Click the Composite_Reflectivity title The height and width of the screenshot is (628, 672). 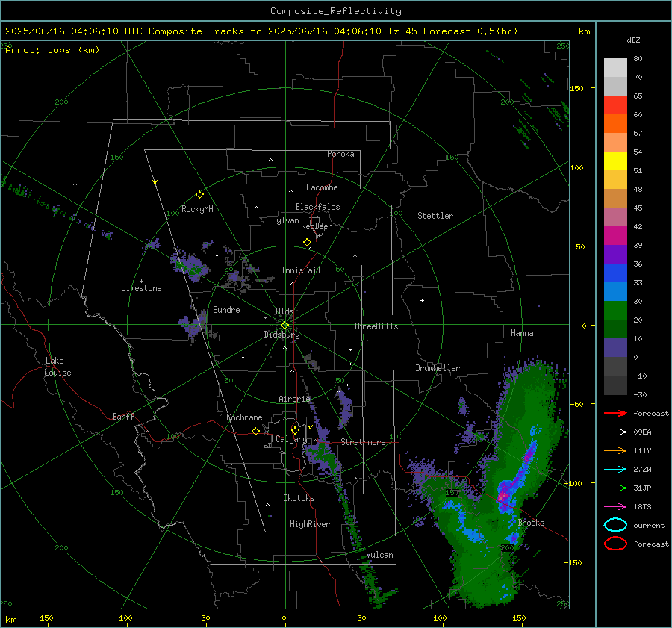tap(335, 11)
